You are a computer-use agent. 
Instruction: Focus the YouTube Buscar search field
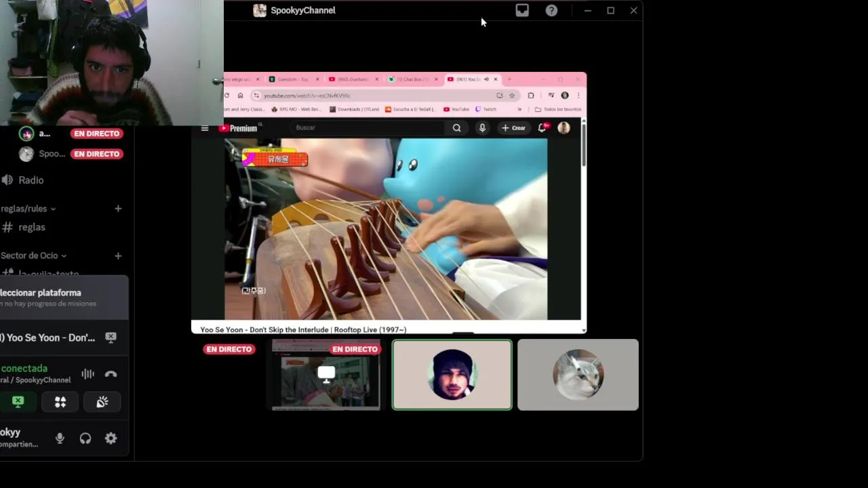(x=368, y=127)
